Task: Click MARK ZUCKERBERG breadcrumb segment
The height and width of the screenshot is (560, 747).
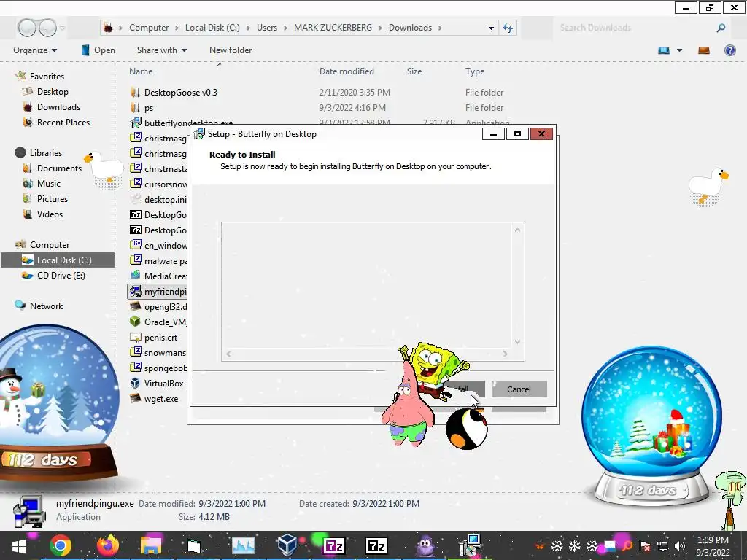Action: click(x=333, y=28)
